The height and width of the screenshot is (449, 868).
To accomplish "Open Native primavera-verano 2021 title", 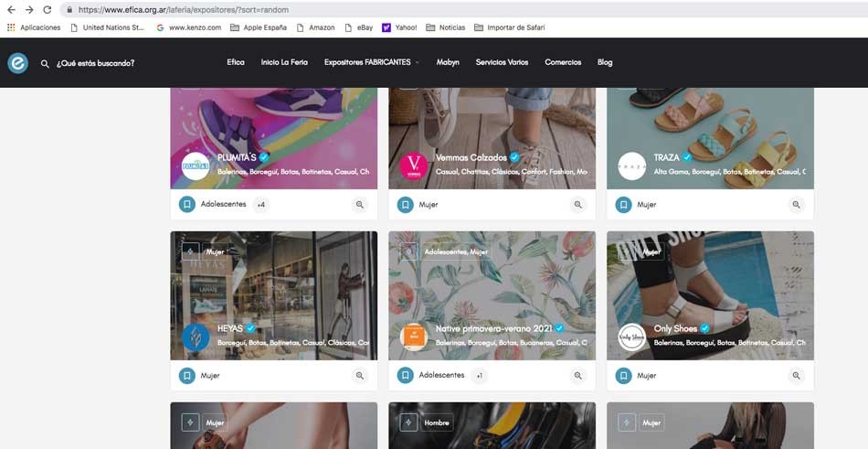I will pyautogui.click(x=493, y=328).
